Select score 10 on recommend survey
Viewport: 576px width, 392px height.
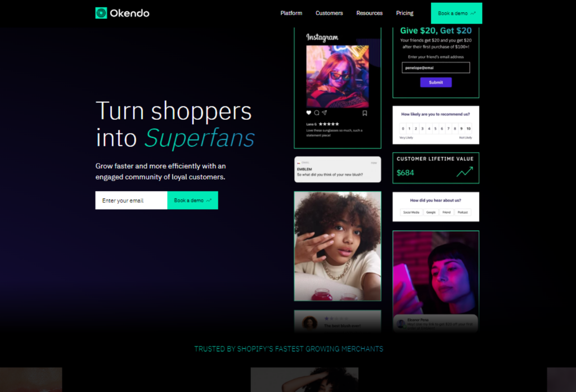(469, 129)
